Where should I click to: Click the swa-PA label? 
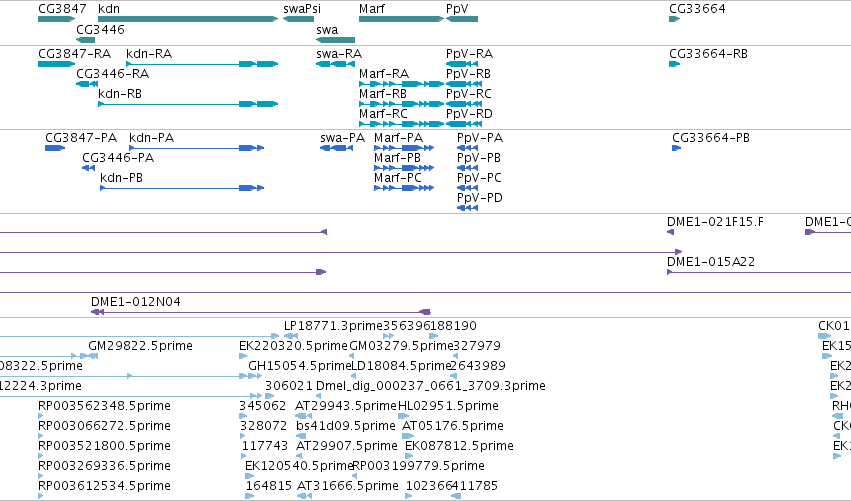(342, 138)
